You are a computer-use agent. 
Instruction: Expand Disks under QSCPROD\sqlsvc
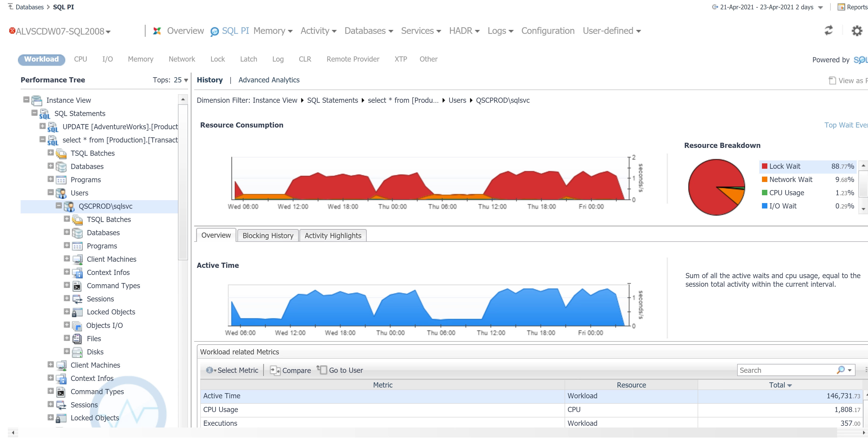point(67,351)
